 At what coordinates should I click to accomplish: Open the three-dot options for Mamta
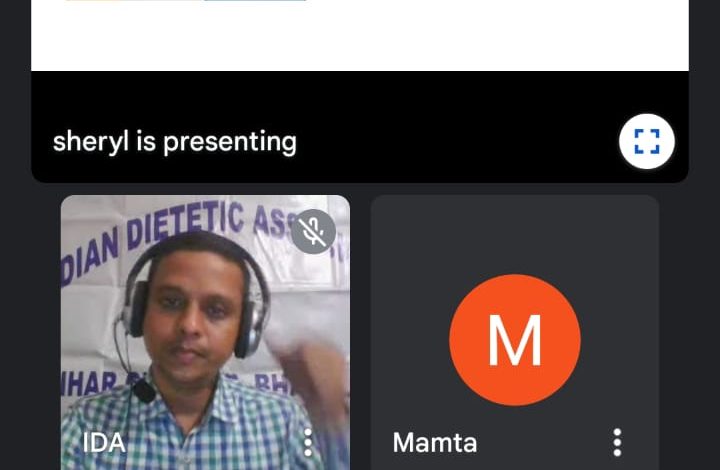617,442
